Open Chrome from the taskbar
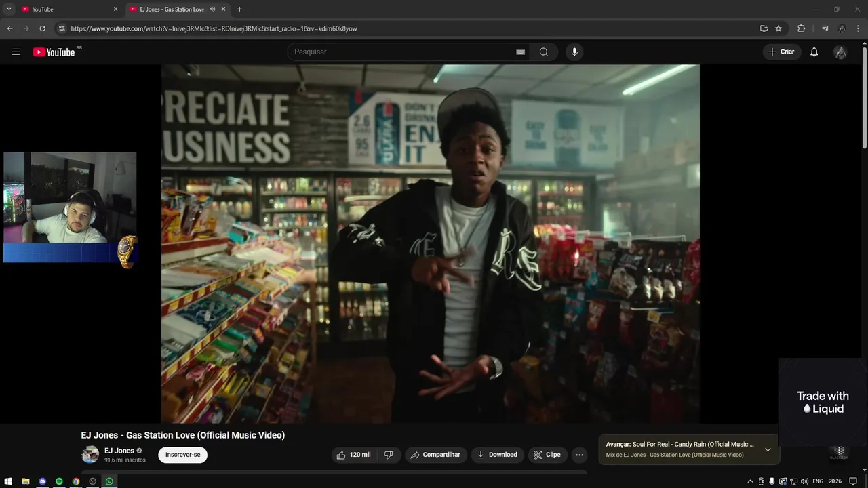The width and height of the screenshot is (868, 488). tap(76, 481)
